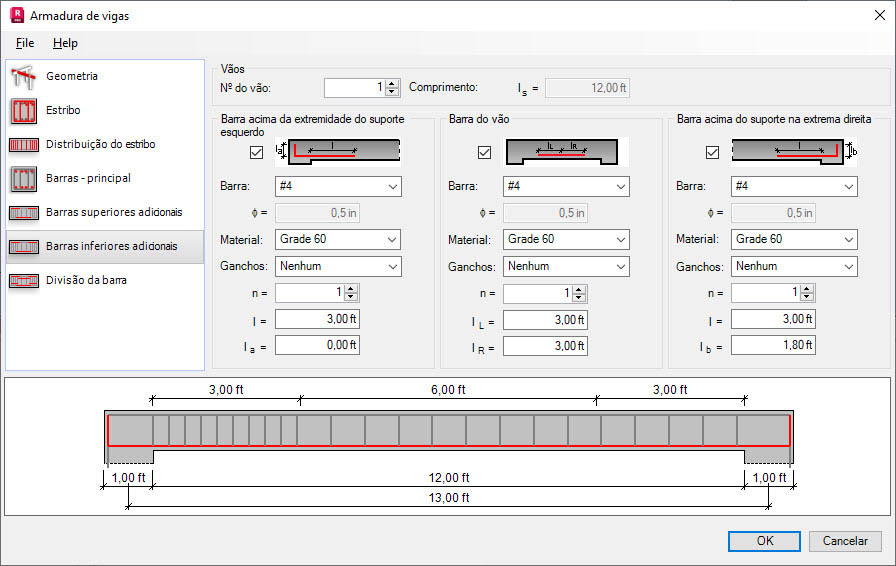
Task: Click the Comprimento ls field 12,00 ft
Action: pyautogui.click(x=587, y=88)
